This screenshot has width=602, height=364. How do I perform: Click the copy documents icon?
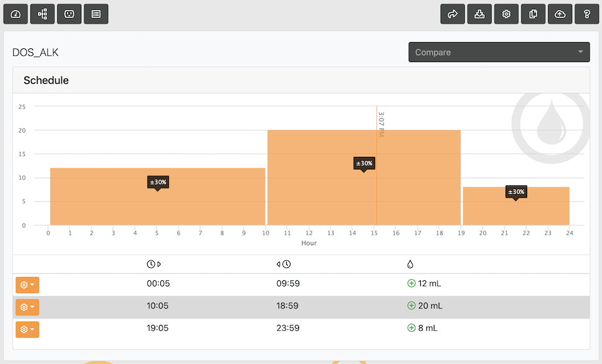tap(533, 14)
